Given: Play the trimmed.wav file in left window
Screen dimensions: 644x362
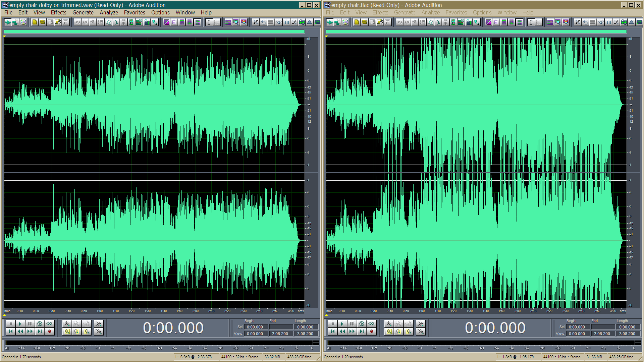Looking at the screenshot, I should point(20,323).
